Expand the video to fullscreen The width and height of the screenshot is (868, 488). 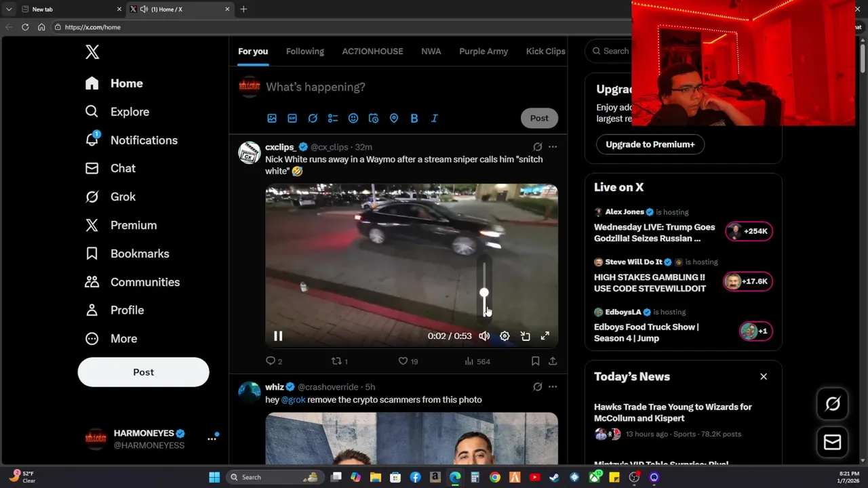pos(545,336)
